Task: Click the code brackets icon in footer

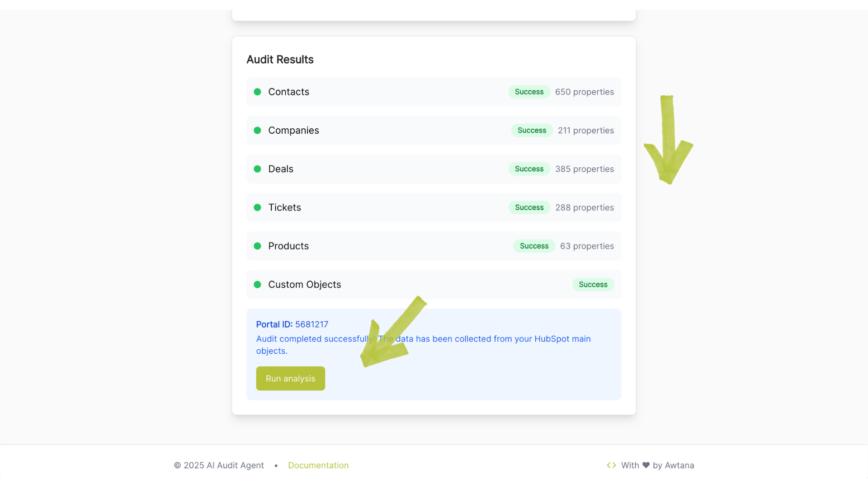Action: point(611,465)
